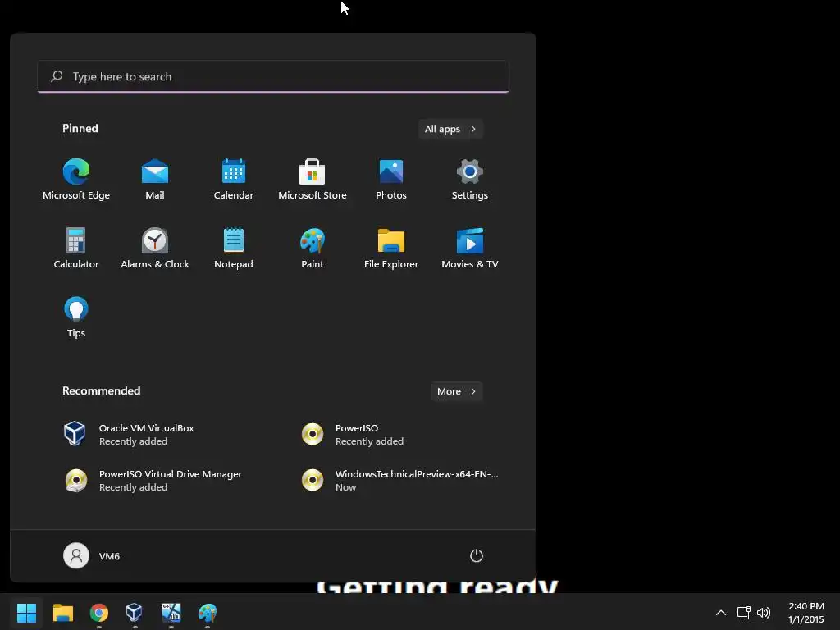Open the Tips app
The height and width of the screenshot is (630, 840).
point(76,317)
